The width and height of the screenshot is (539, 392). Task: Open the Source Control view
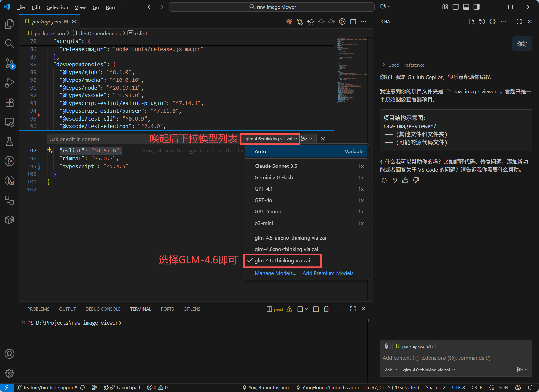point(9,63)
